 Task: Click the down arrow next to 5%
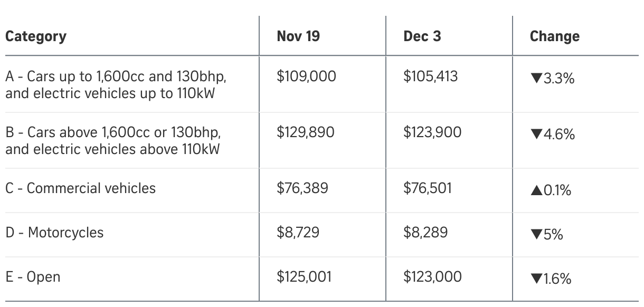point(536,235)
